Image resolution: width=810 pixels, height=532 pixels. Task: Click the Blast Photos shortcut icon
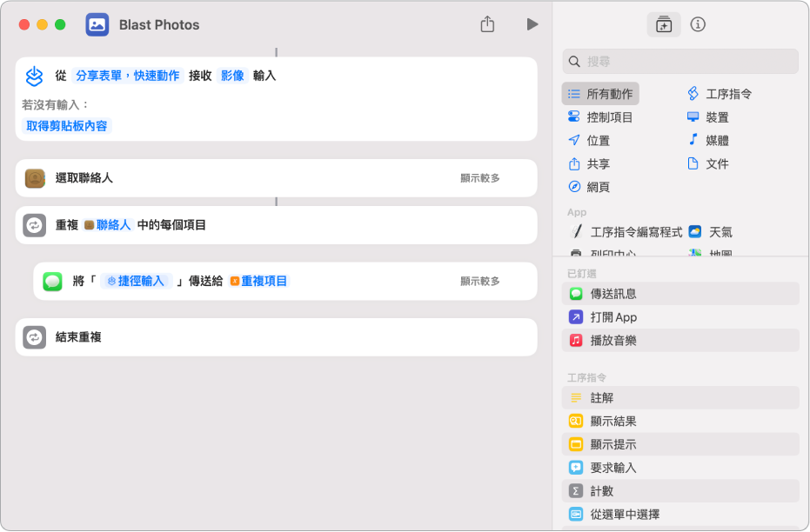tap(97, 24)
